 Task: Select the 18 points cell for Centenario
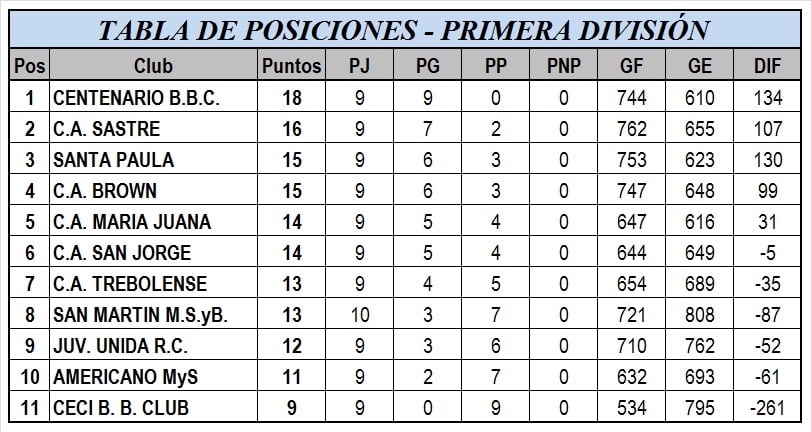tap(291, 98)
